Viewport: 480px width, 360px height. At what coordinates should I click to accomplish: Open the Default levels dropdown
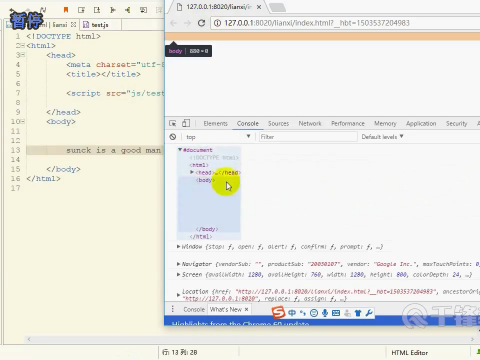click(382, 137)
